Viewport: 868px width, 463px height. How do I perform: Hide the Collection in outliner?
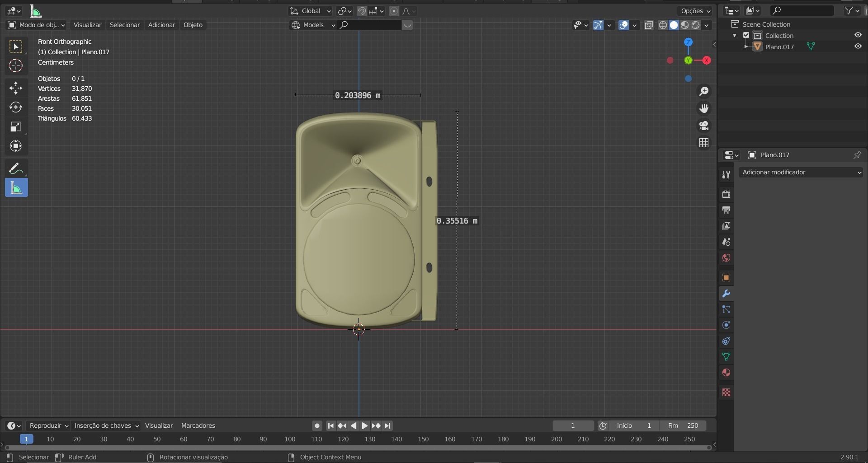pos(858,35)
